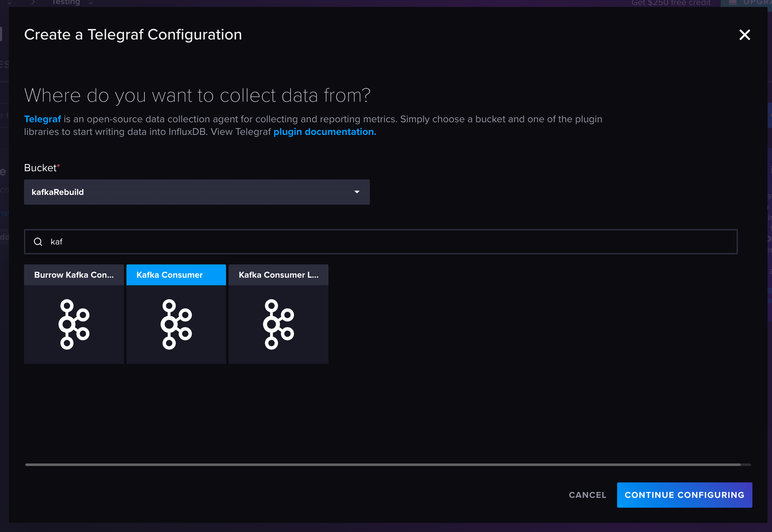The image size is (772, 532).
Task: Open the plugin documentation link
Action: [x=324, y=132]
